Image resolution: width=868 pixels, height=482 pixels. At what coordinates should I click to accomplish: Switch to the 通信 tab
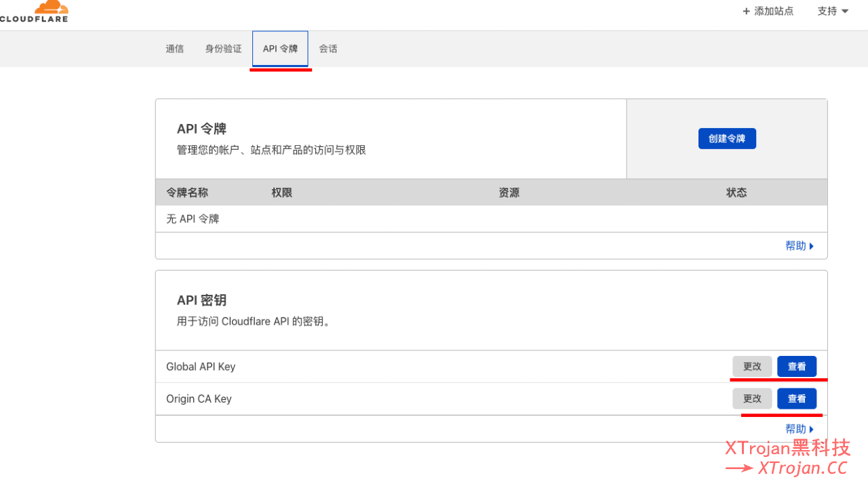pos(174,49)
